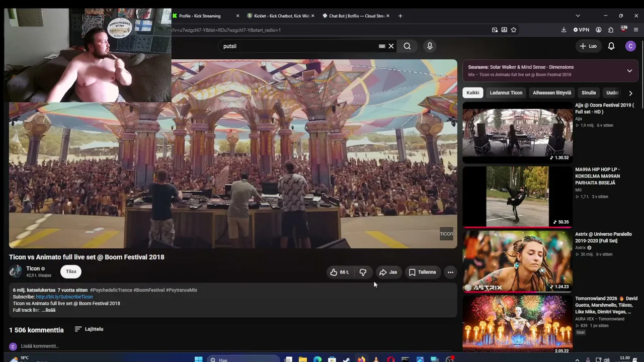Save the video with Tallenna button
644x362 pixels.
coord(422,272)
